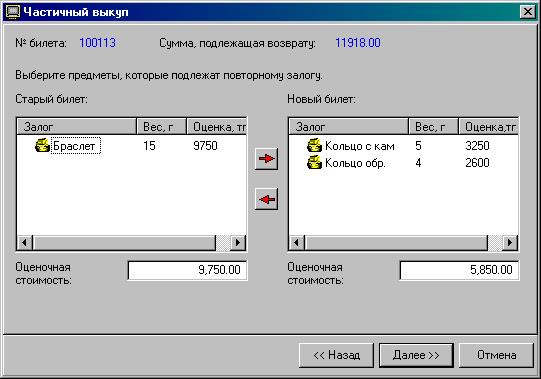Select the Браслет item icon in old ticket list
This screenshot has width=541, height=379.
(x=42, y=145)
